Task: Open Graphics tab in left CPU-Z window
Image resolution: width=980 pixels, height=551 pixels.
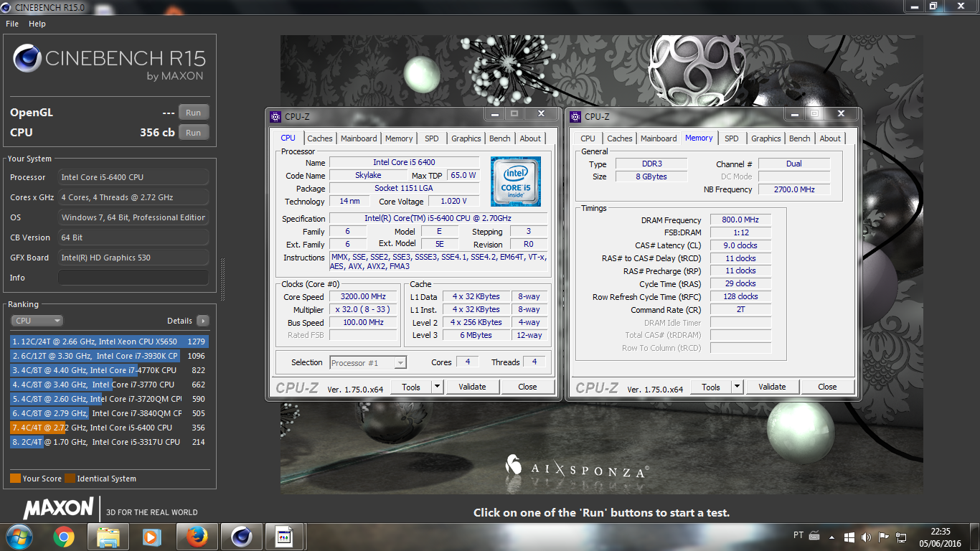Action: click(x=466, y=138)
